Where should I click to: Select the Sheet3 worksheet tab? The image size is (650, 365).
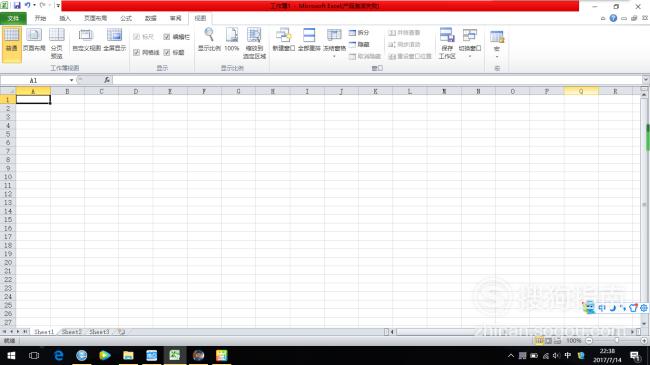pyautogui.click(x=99, y=332)
